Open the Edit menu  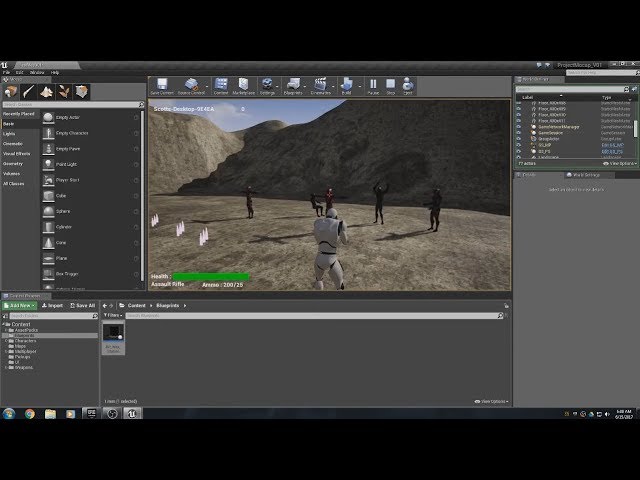[x=19, y=72]
